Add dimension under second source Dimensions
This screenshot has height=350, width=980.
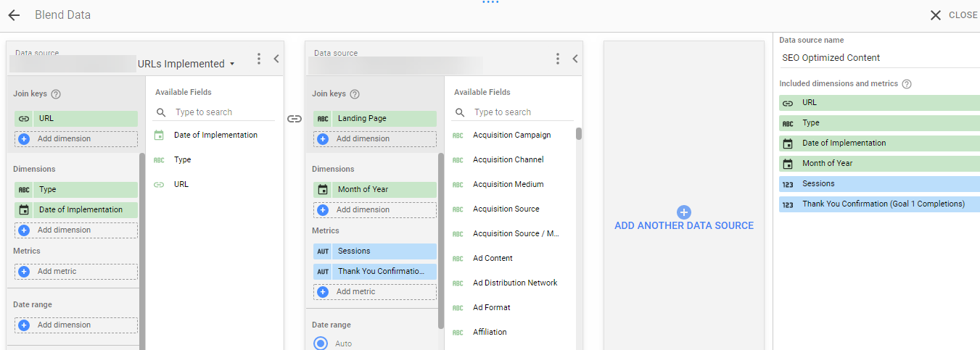[375, 210]
